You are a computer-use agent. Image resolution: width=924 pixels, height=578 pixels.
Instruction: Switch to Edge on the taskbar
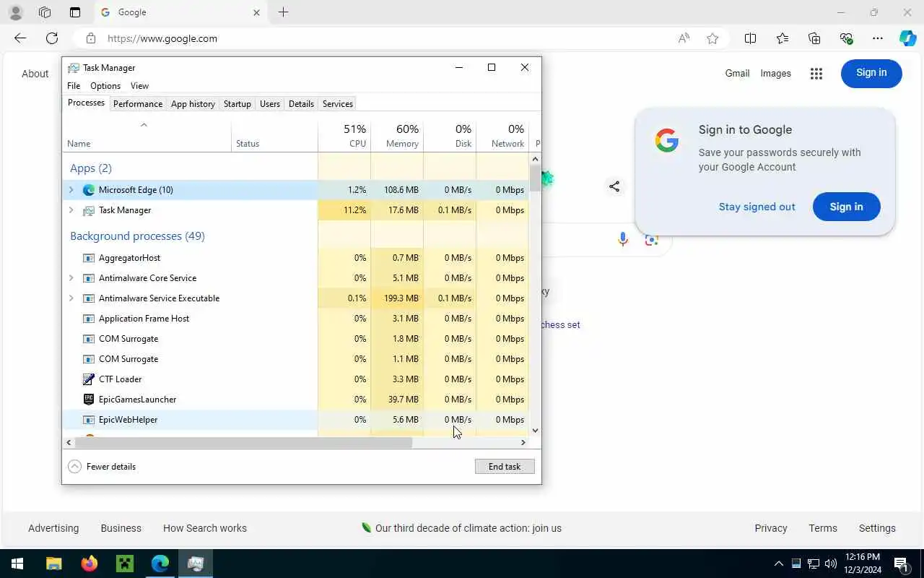(160, 564)
